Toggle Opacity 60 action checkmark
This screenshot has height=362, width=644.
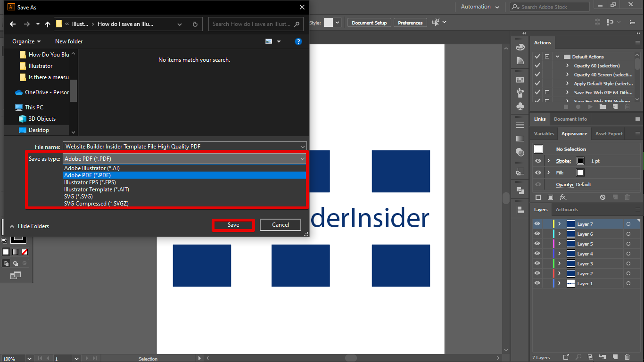(x=537, y=66)
